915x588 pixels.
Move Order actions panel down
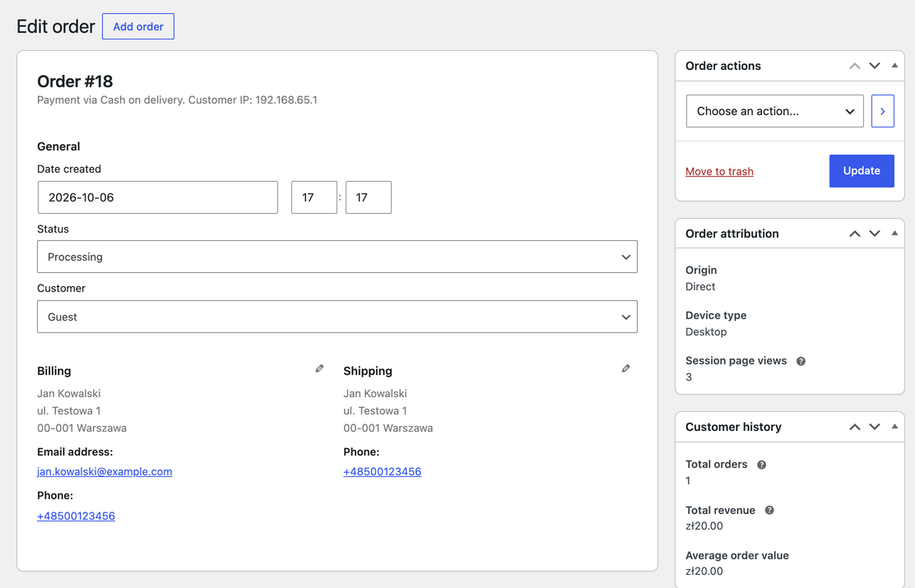[x=875, y=66]
